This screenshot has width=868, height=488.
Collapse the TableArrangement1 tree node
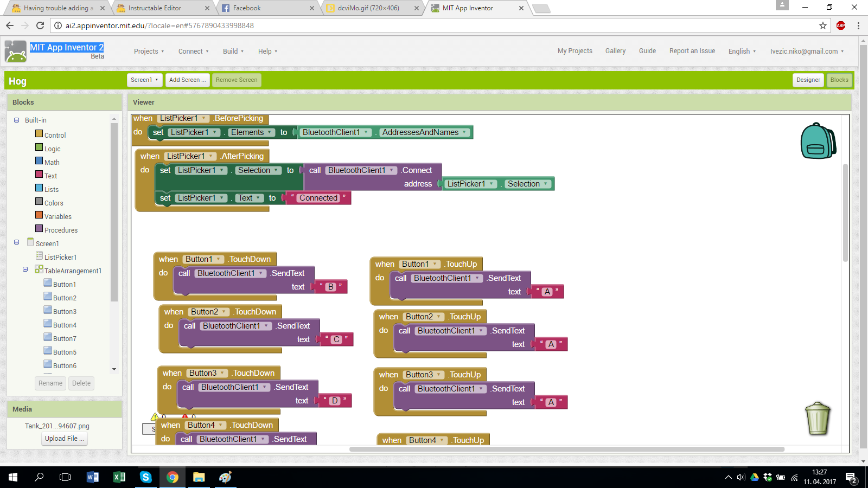(25, 269)
